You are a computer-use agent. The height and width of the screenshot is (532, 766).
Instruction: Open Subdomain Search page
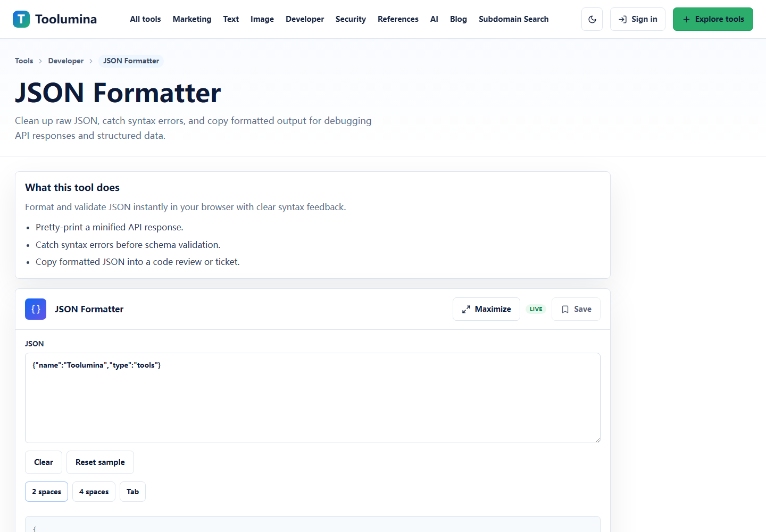[x=513, y=19]
